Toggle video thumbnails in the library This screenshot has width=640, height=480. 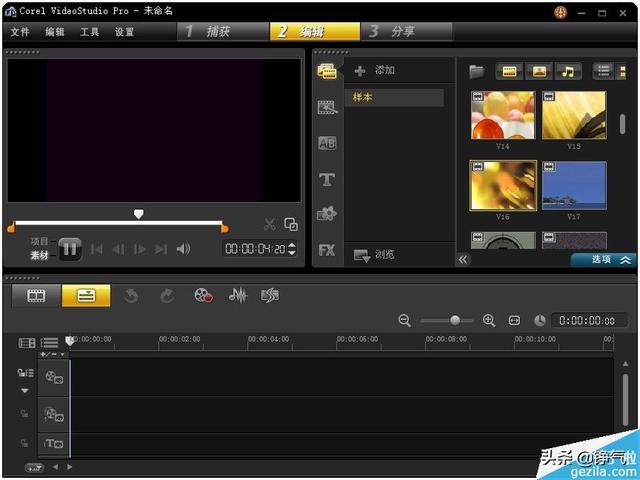pos(509,71)
